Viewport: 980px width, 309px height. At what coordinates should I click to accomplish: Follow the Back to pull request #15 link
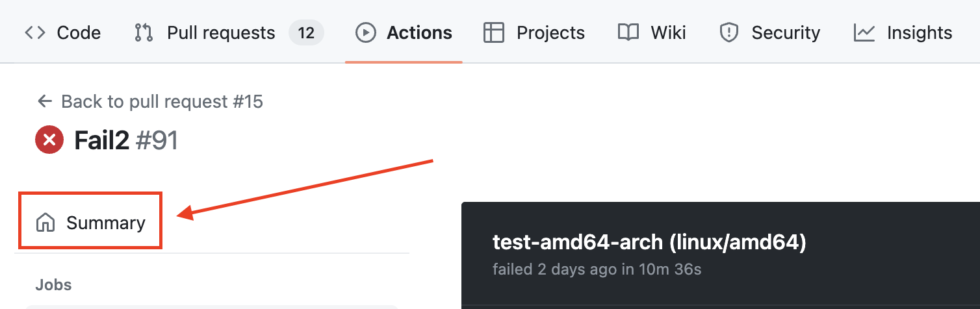click(162, 101)
